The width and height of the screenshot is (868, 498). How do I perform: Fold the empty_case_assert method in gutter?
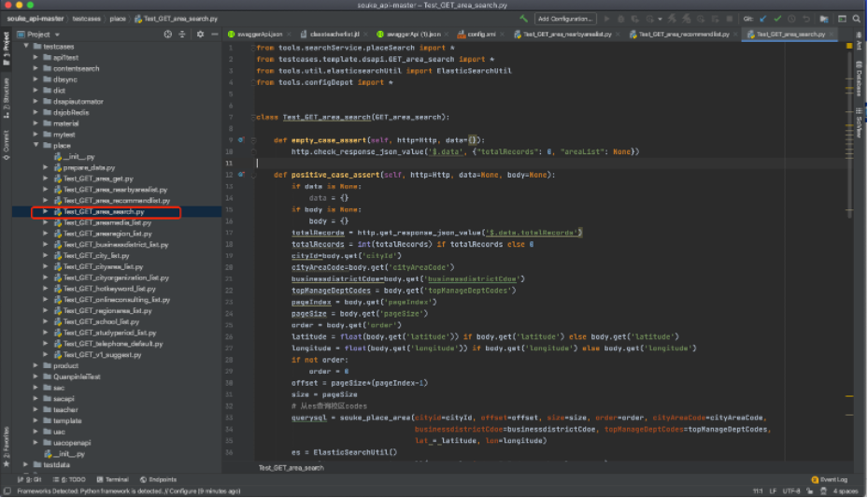253,140
